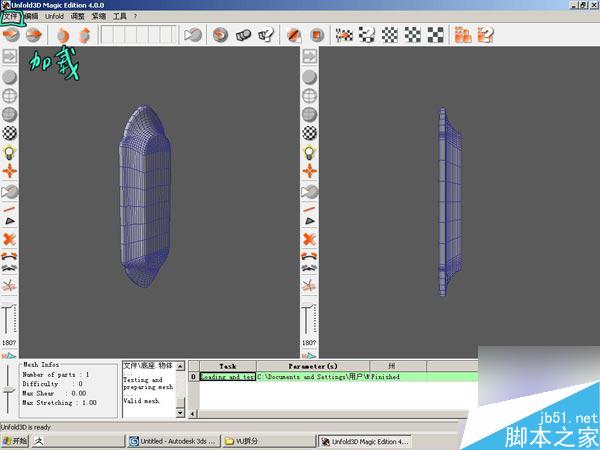This screenshot has width=600, height=450.
Task: Select the 'Loading and tes' task cell
Action: click(x=228, y=377)
